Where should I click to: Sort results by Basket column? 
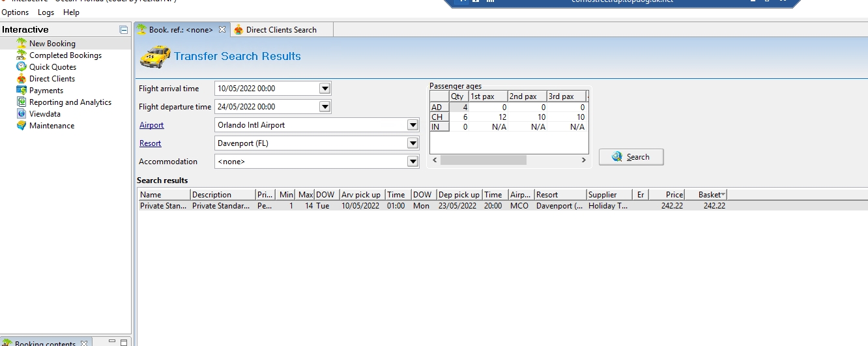point(706,195)
